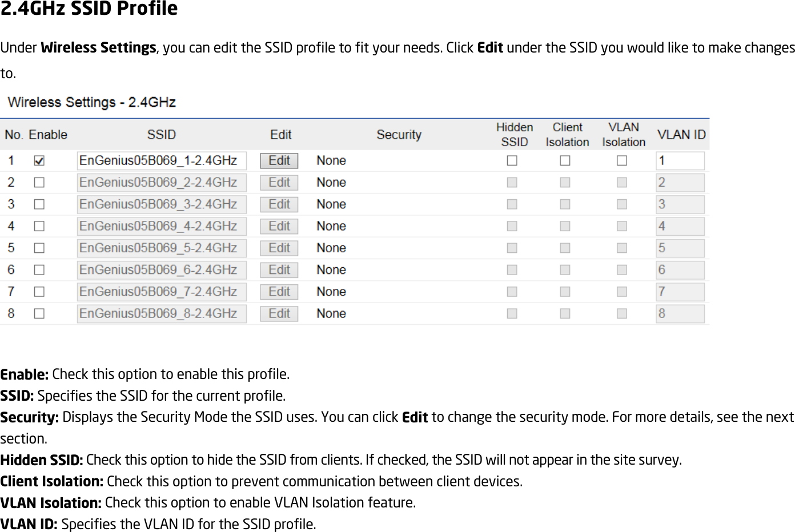Image resolution: width=795 pixels, height=532 pixels.
Task: Click Edit for EnGenius05B069_6-2.4GHz
Action: pos(279,270)
